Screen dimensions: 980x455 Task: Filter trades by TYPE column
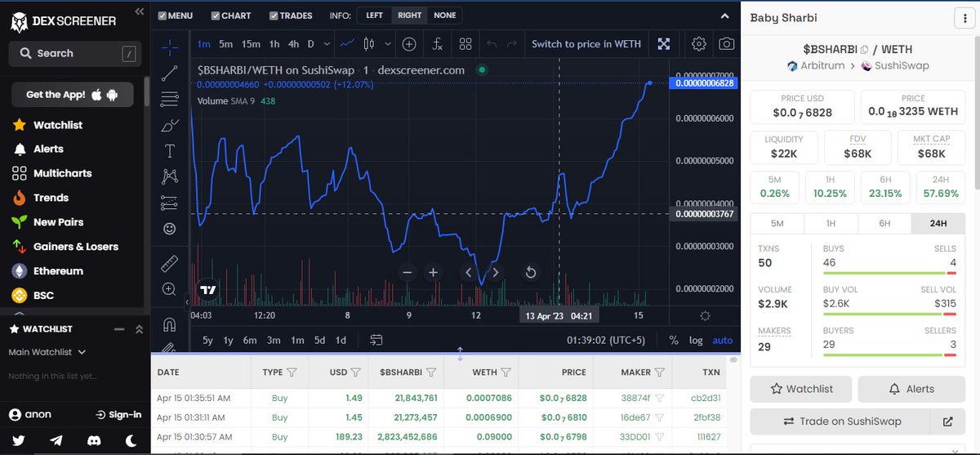click(292, 372)
